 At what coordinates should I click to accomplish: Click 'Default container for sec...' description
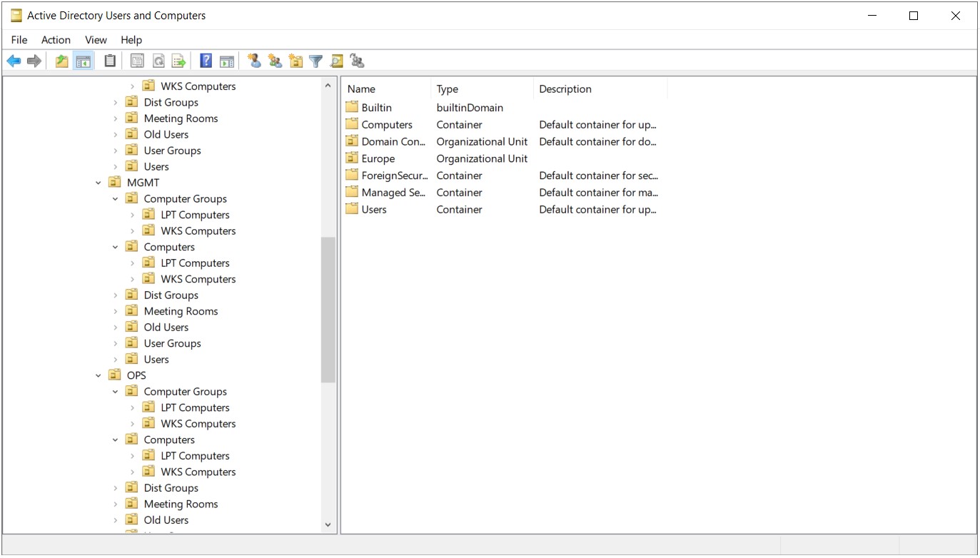pos(599,176)
